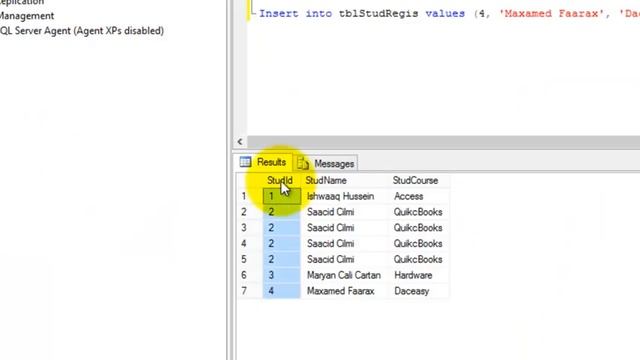The height and width of the screenshot is (360, 640).
Task: Select the StudCourse column header
Action: click(x=419, y=180)
